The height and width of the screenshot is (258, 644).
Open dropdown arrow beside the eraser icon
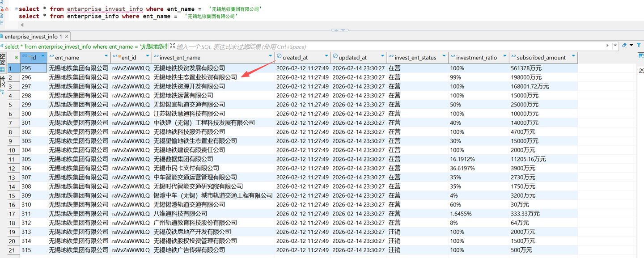pyautogui.click(x=631, y=45)
